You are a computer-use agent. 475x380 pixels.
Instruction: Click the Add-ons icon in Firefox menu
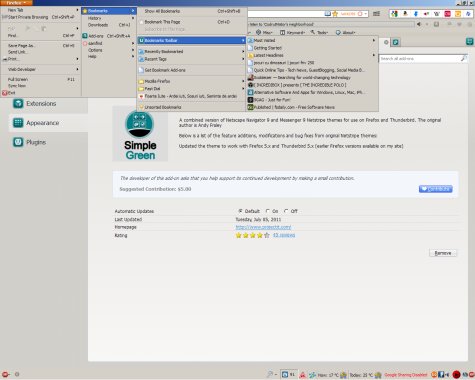tap(85, 36)
